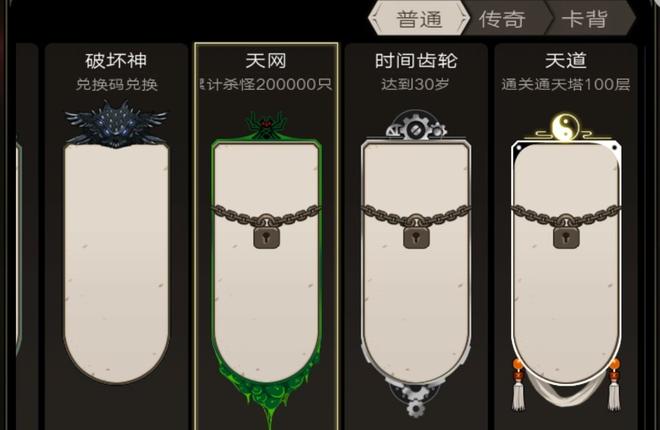Open the 传奇 tab
This screenshot has width=660, height=430.
502,19
